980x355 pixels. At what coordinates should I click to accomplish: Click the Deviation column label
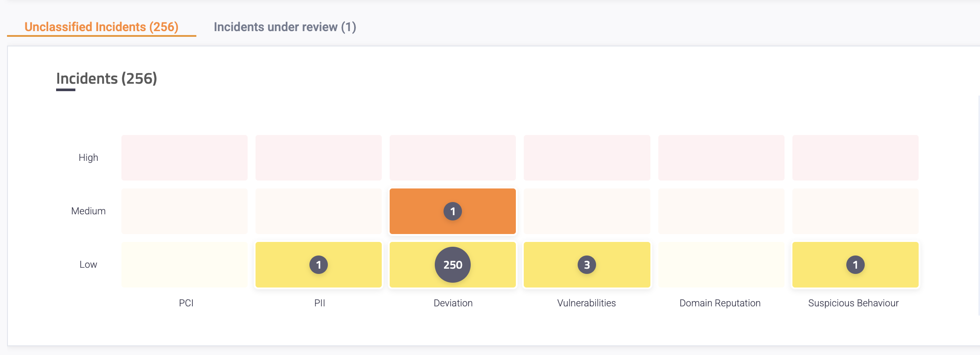coord(453,303)
